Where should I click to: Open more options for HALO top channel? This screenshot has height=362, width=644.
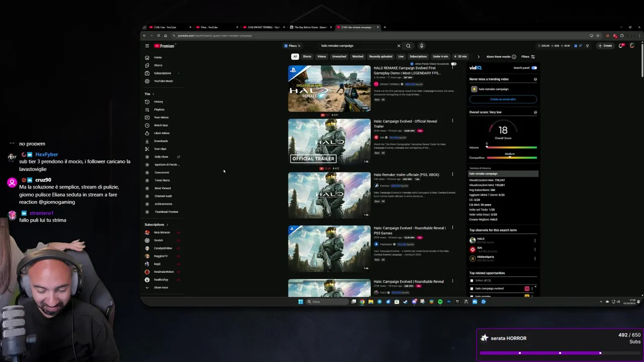tap(535, 241)
